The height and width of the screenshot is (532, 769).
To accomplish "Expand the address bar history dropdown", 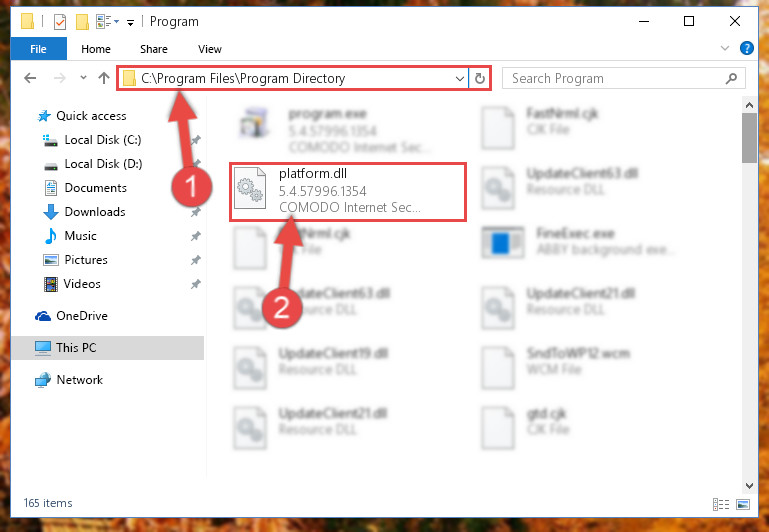I will click(x=460, y=78).
